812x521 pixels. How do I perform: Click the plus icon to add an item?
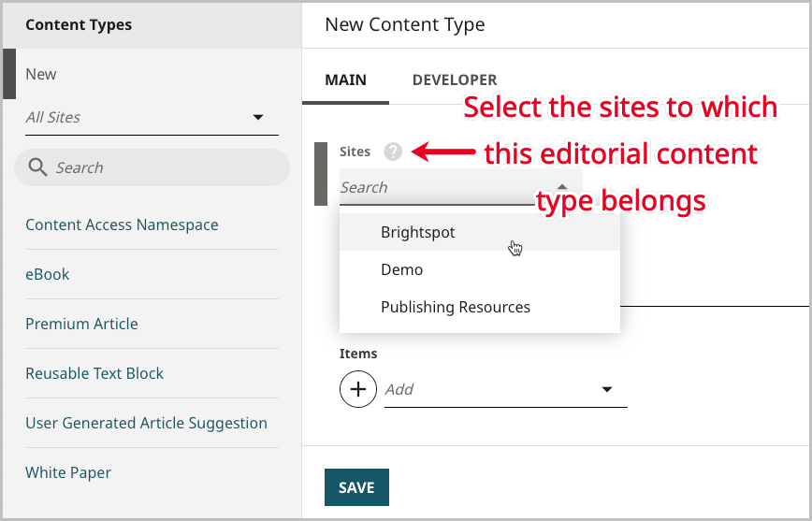point(358,389)
